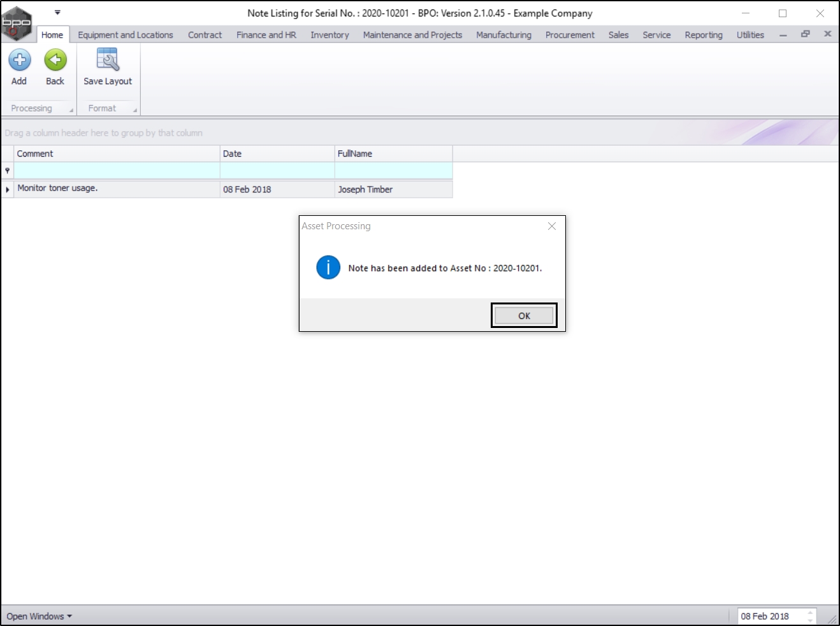This screenshot has width=840, height=626.
Task: Close the BPO application window
Action: 820,13
